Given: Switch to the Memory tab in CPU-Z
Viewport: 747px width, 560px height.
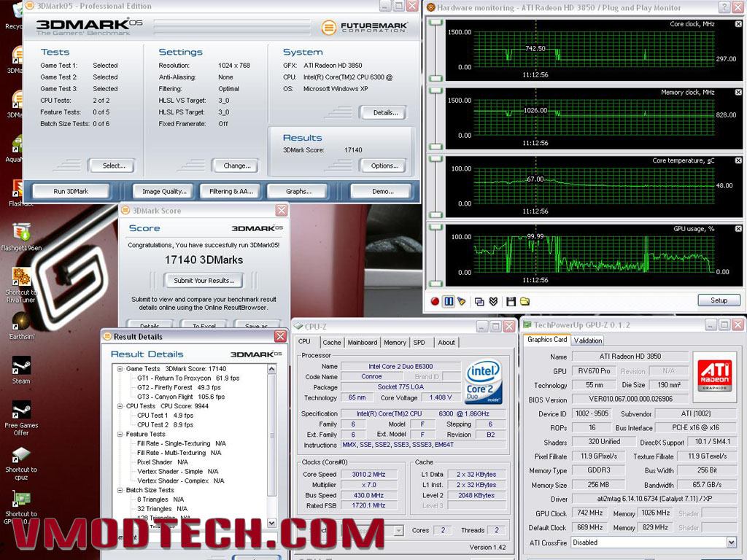Looking at the screenshot, I should [395, 343].
